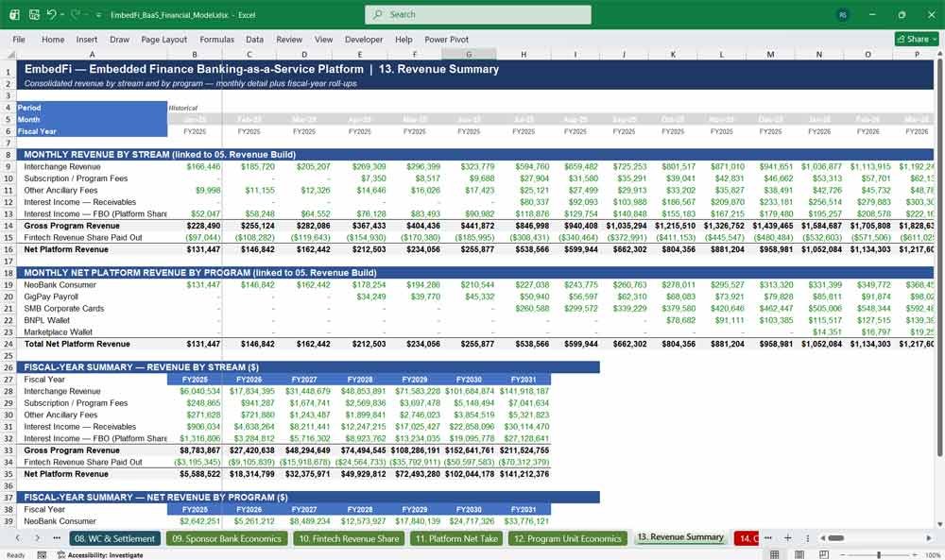The image size is (945, 560).
Task: Click the Share button
Action: (x=917, y=39)
